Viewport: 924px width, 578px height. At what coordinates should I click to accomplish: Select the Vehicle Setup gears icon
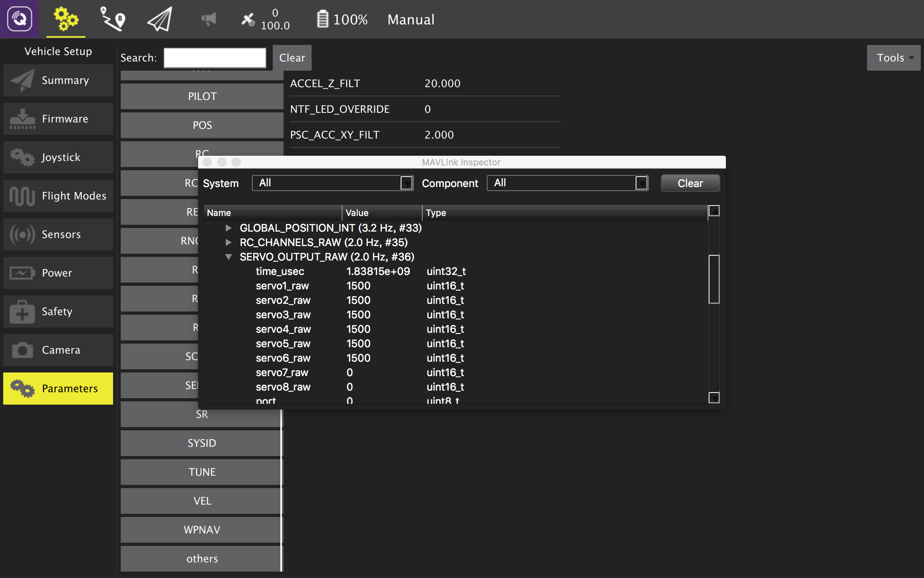click(66, 19)
